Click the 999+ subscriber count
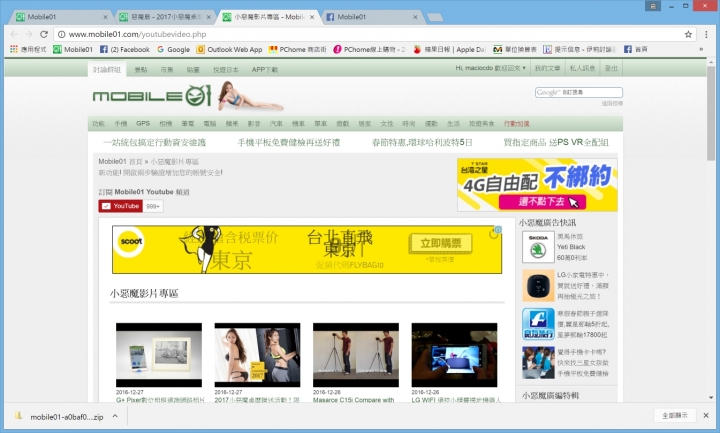 point(153,207)
